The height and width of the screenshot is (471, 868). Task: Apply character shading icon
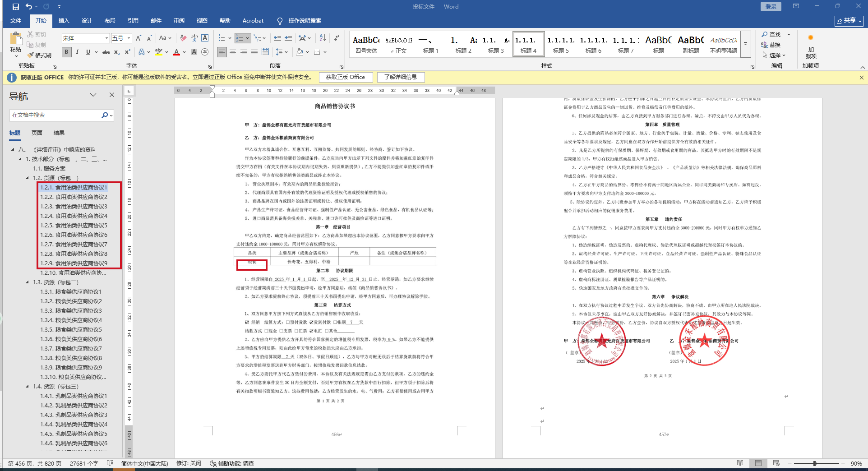194,52
